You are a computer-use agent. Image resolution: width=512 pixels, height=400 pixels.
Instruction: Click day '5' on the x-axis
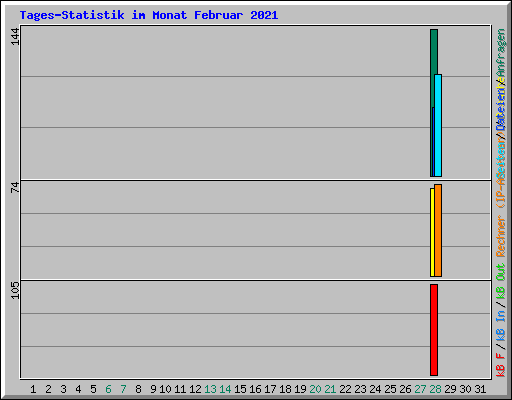(x=93, y=389)
